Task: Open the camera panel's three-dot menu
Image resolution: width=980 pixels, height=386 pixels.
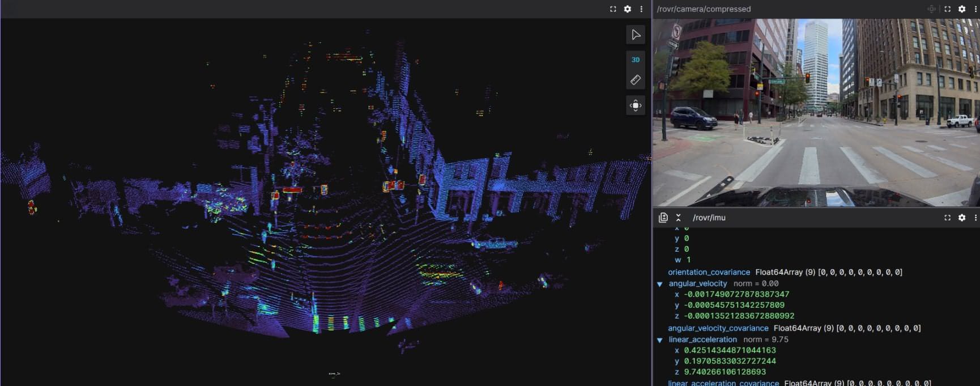Action: tap(975, 9)
